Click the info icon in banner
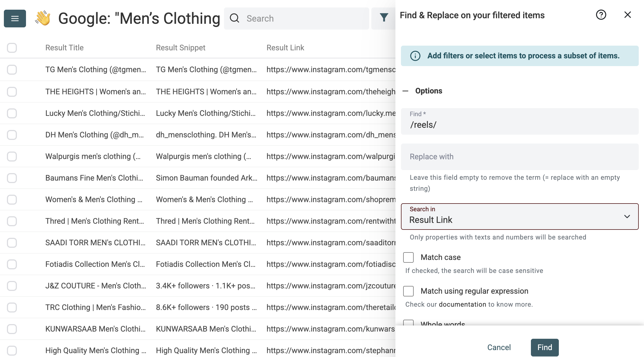The height and width of the screenshot is (357, 644). coord(415,56)
